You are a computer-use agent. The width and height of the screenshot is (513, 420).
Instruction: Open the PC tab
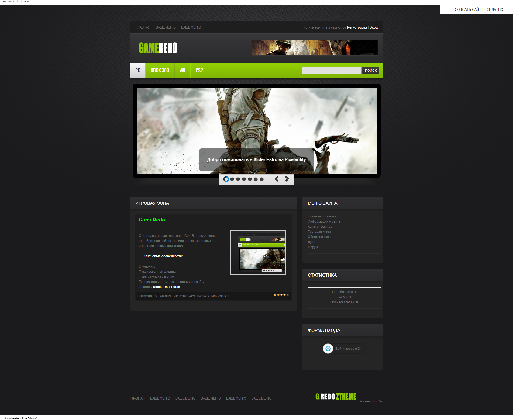[x=138, y=71]
